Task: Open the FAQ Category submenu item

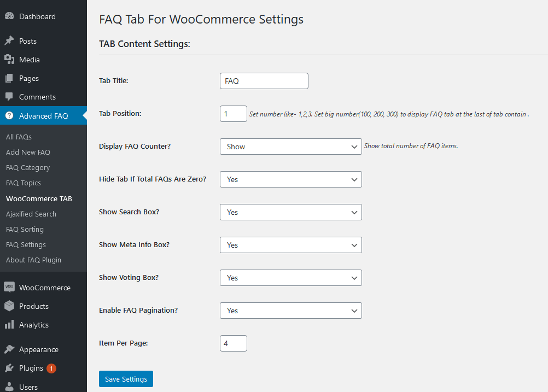Action: pyautogui.click(x=28, y=168)
